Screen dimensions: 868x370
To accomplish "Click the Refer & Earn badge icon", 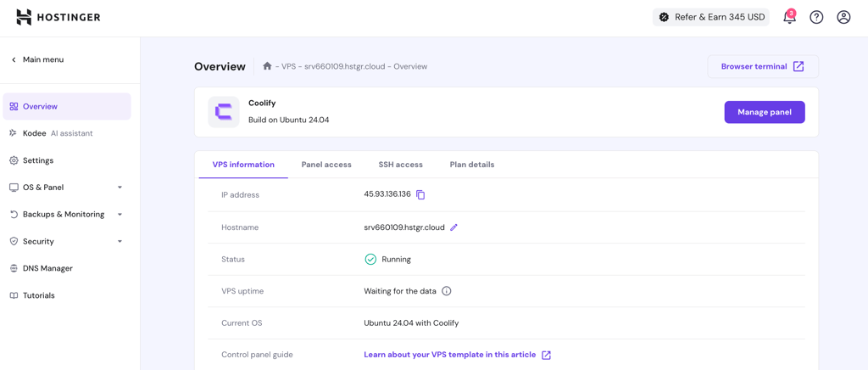I will [665, 17].
